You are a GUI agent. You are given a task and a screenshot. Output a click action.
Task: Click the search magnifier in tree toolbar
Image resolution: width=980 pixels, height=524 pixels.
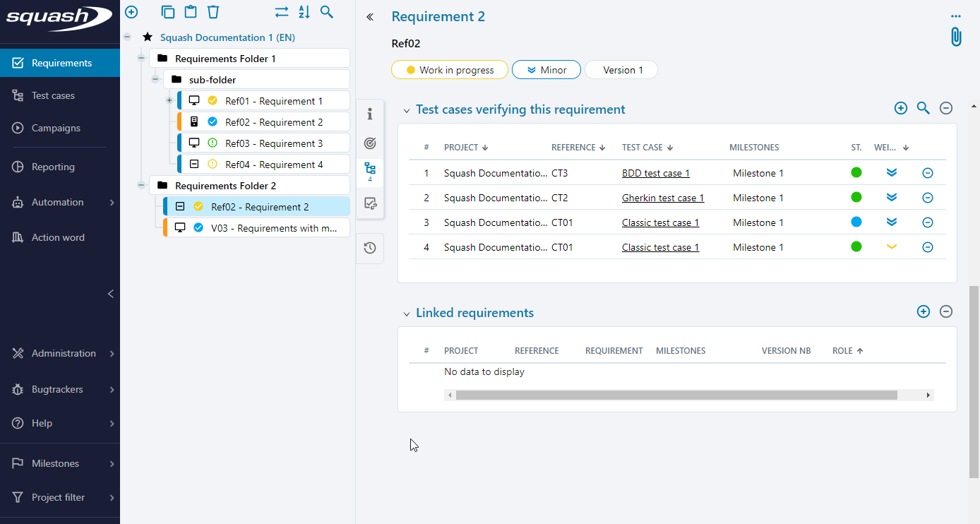click(326, 12)
